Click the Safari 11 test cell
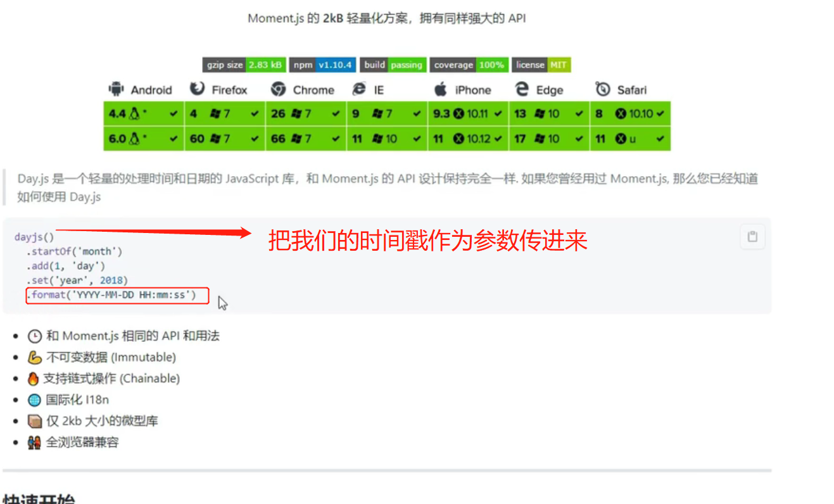 point(630,139)
